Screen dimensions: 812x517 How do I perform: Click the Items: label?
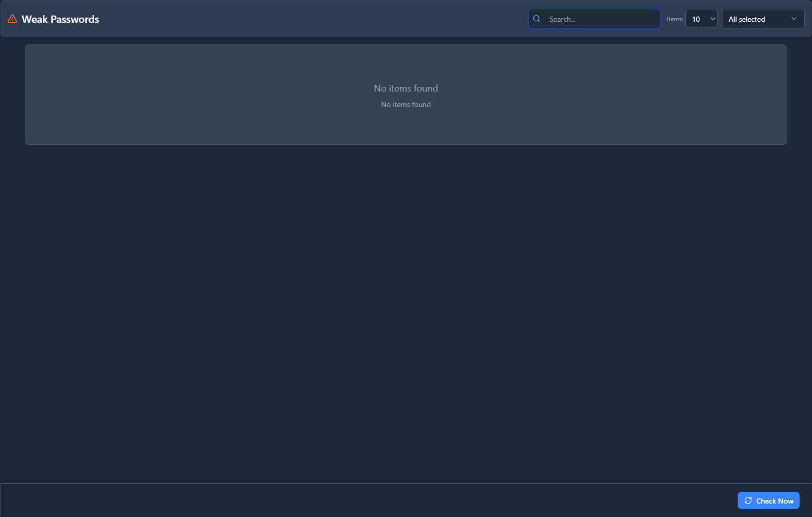pyautogui.click(x=675, y=19)
